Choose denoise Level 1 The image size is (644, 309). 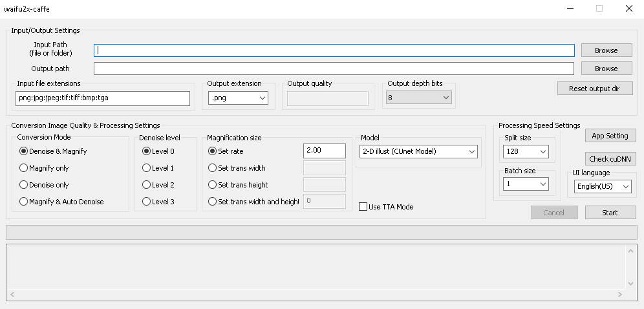(158, 168)
